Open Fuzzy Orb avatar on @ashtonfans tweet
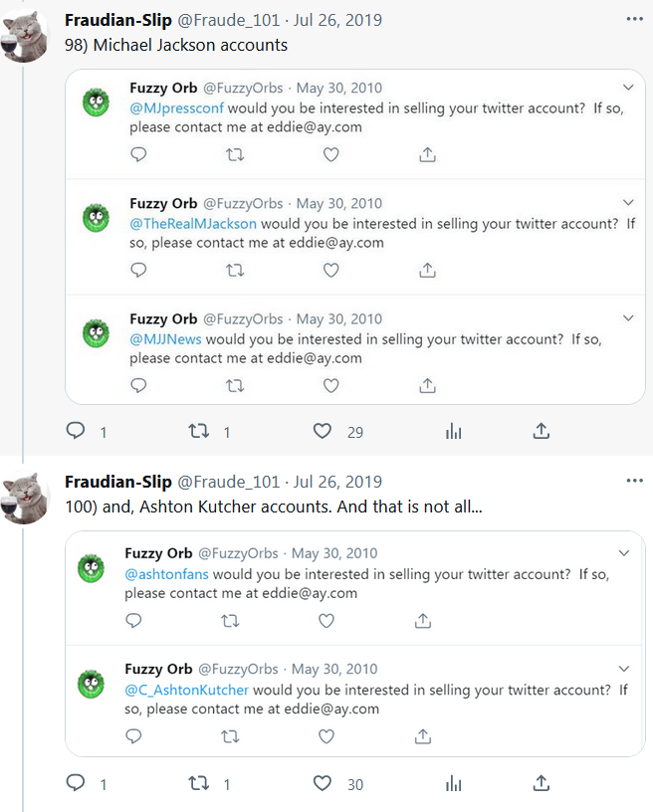 tap(92, 567)
